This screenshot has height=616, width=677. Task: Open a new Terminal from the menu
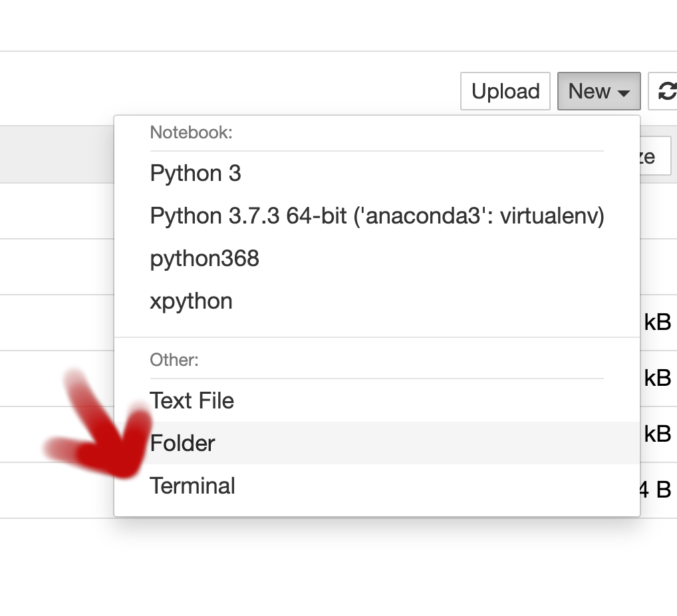point(193,486)
